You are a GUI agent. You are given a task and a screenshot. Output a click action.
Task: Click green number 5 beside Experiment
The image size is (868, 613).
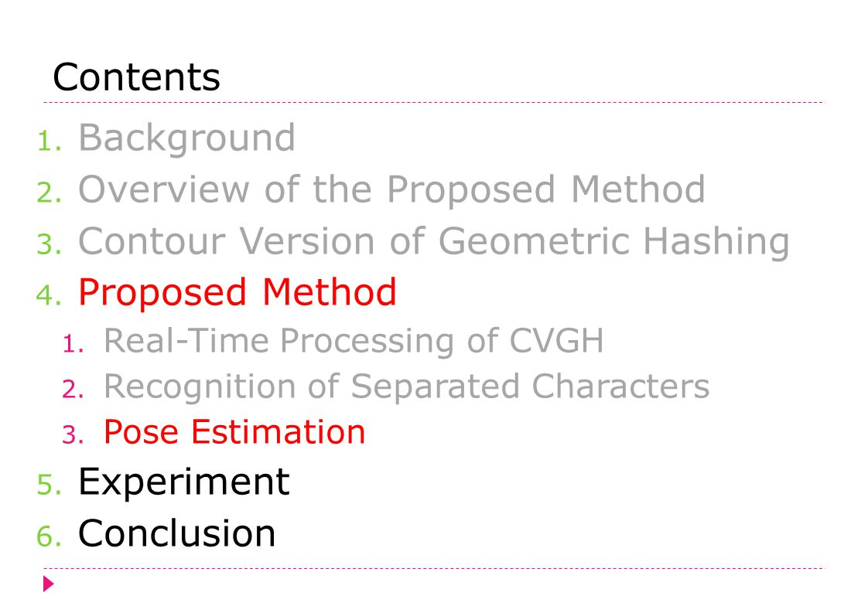[x=50, y=485]
